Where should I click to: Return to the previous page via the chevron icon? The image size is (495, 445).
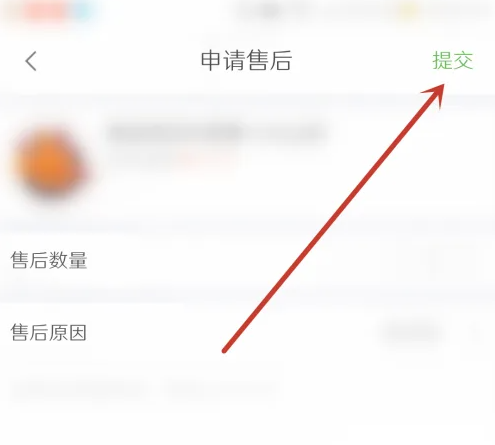[x=31, y=61]
